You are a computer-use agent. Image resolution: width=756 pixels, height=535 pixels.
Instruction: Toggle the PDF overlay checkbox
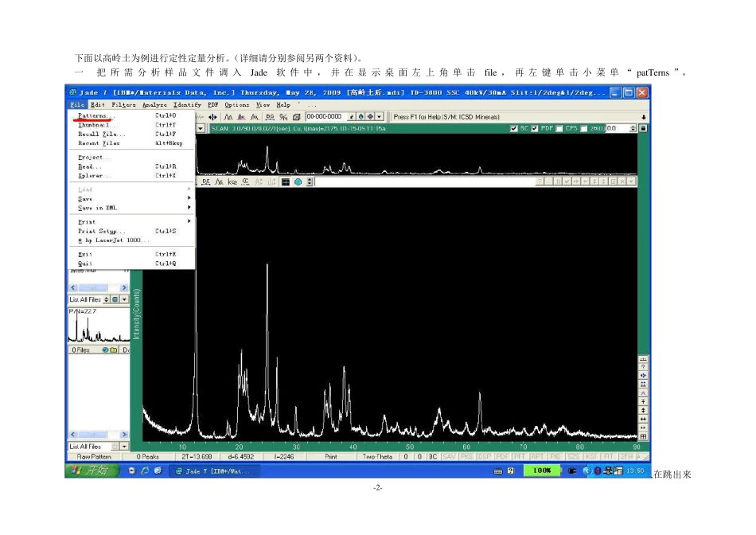[x=535, y=128]
